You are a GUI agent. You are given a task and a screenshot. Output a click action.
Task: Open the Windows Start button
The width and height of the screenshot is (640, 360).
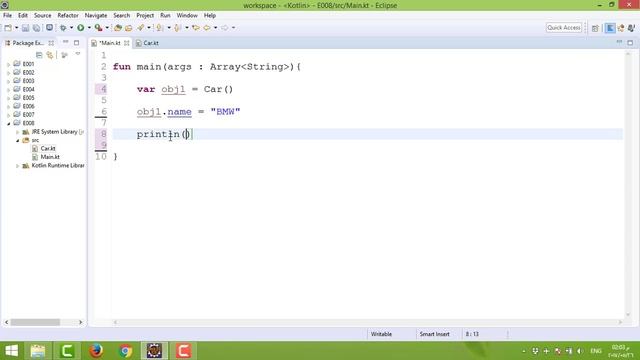[11, 351]
